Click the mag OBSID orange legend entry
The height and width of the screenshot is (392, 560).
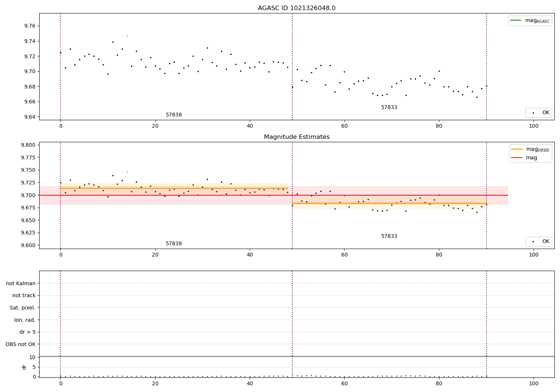coord(531,149)
